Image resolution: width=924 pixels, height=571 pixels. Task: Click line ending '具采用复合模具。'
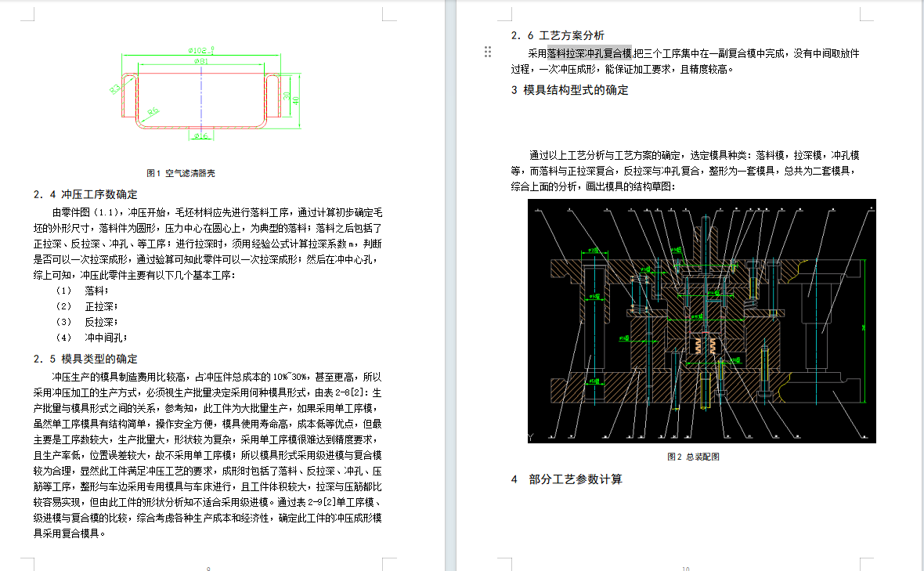[70, 533]
